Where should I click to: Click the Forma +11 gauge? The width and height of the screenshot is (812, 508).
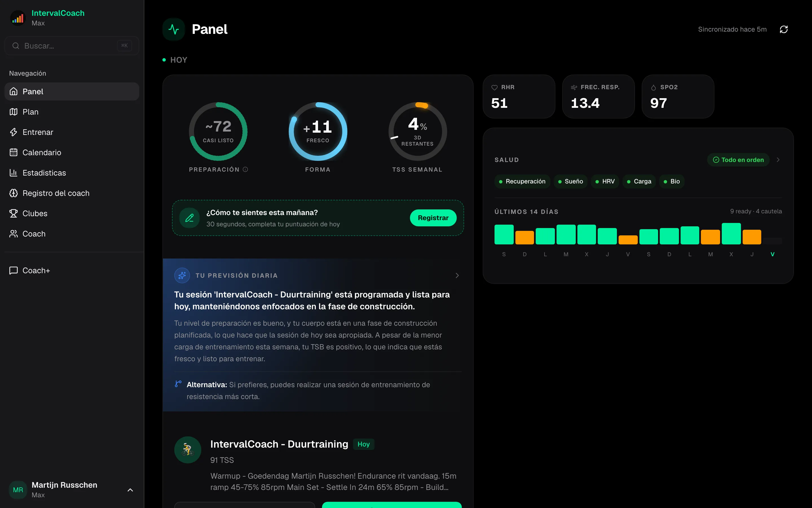[318, 131]
